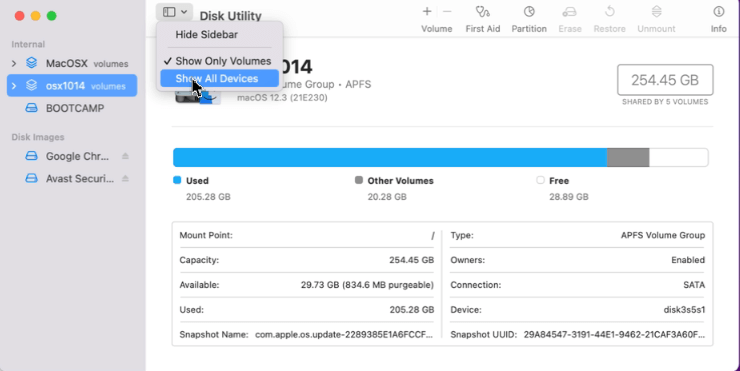Click the BOOTCAMP drive icon
The image size is (740, 371).
tap(31, 108)
